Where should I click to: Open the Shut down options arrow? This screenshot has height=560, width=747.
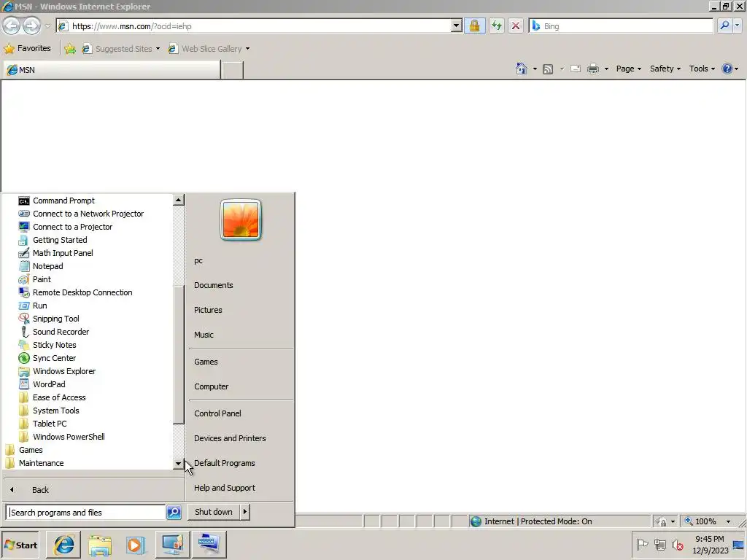(x=245, y=512)
